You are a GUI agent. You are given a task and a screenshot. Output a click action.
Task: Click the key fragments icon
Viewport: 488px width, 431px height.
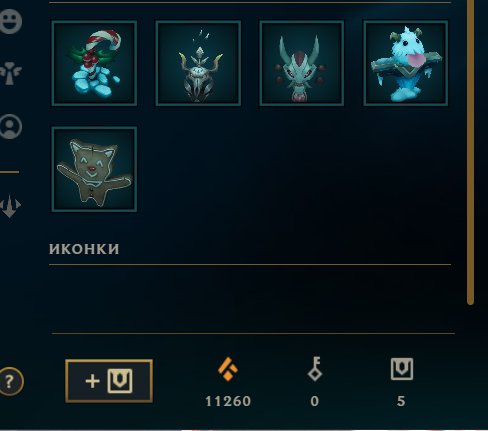point(315,369)
